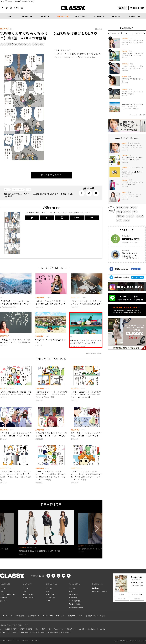This screenshot has width=146, height=644.
Task: Click the CLASSY. logo at page top
Action: coord(73,8)
